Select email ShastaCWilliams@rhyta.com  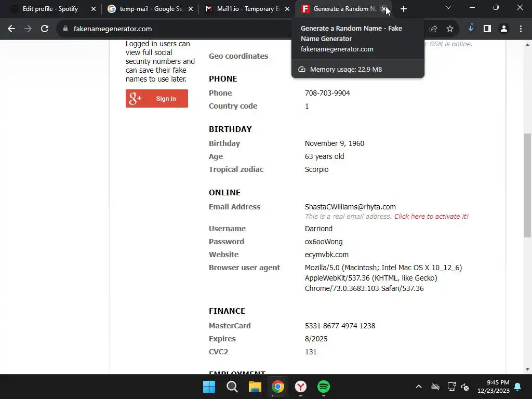[350, 207]
